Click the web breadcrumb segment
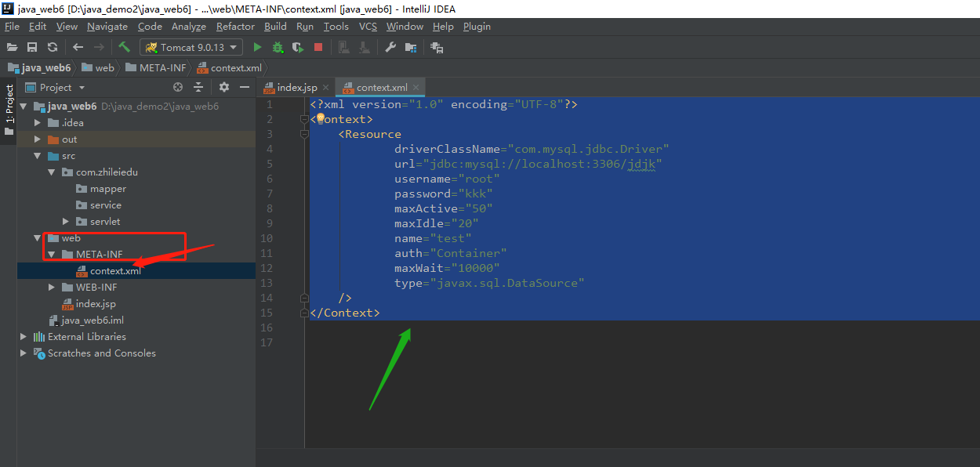 (98, 67)
